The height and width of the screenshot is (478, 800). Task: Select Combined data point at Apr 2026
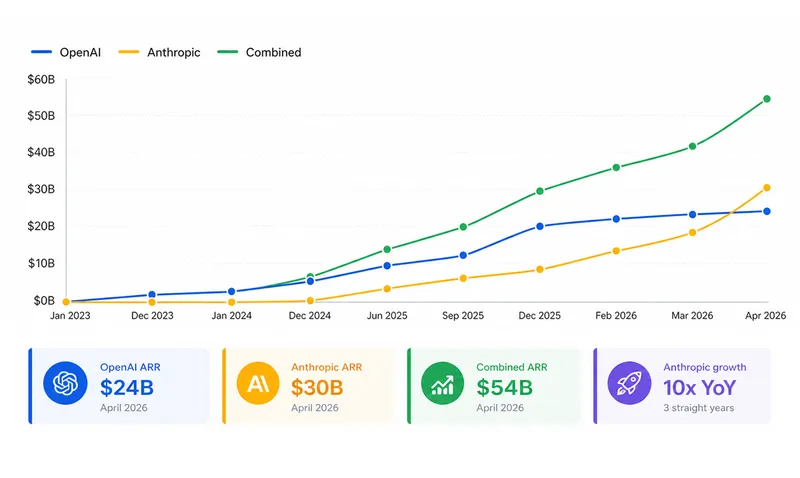click(x=766, y=99)
